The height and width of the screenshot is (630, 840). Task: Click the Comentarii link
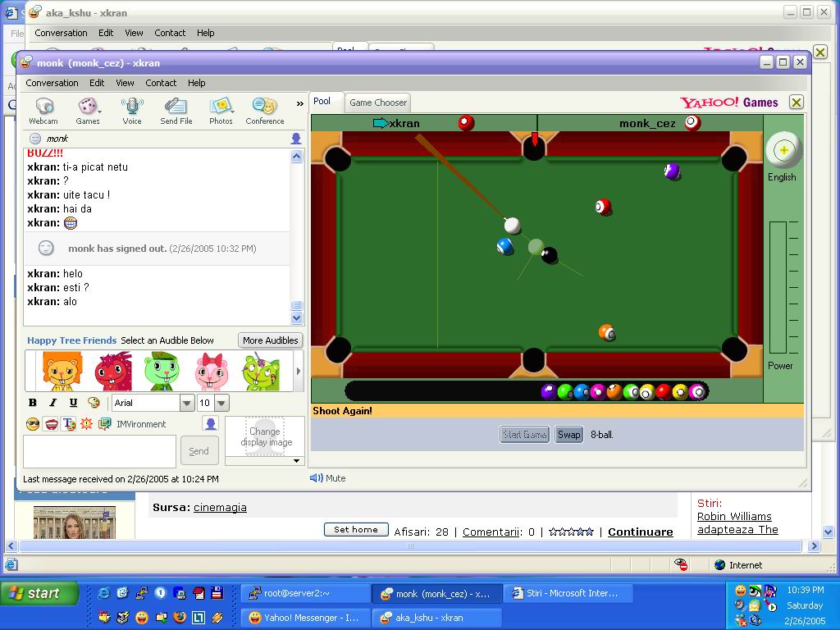[x=491, y=532]
